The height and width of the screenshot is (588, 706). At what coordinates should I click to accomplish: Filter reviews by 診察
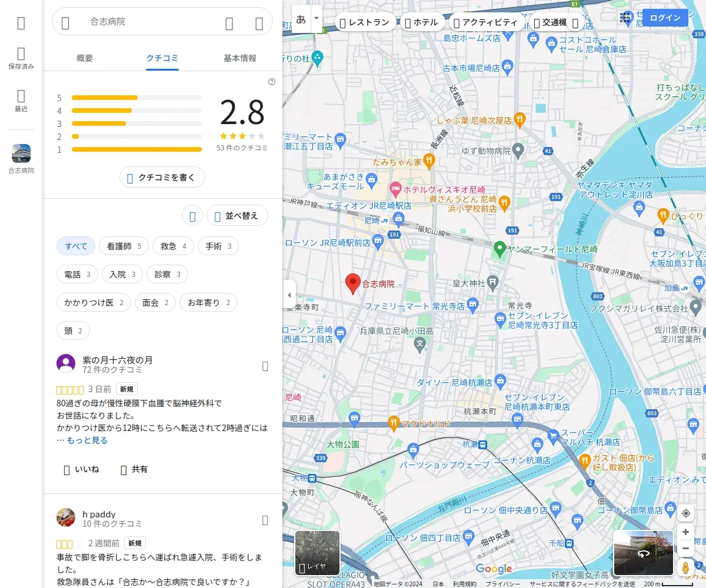tap(167, 274)
